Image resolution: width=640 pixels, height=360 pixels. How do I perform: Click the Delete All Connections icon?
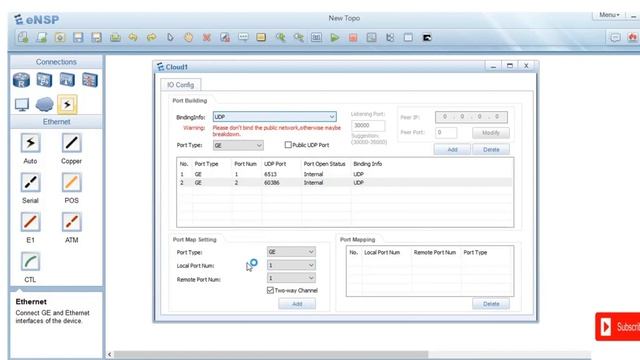[x=225, y=38]
